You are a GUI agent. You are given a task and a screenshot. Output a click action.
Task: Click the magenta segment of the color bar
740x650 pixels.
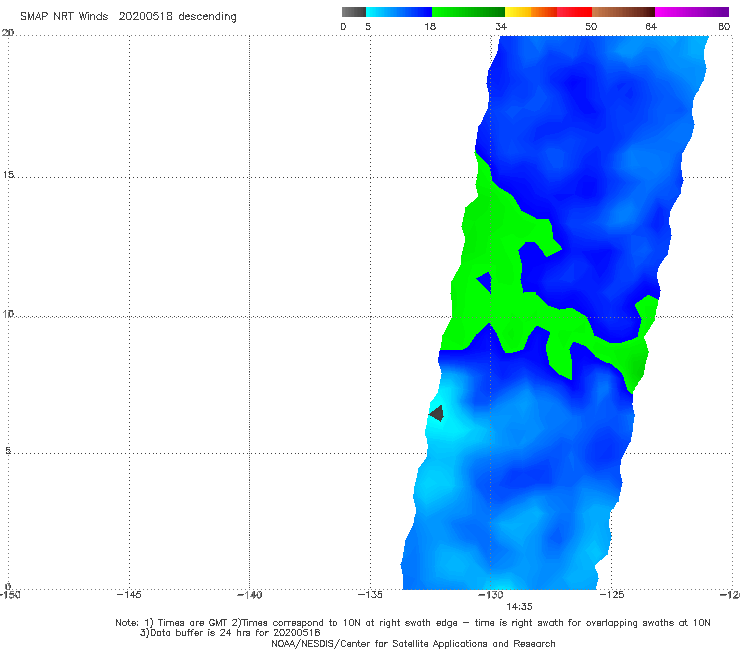pos(691,12)
